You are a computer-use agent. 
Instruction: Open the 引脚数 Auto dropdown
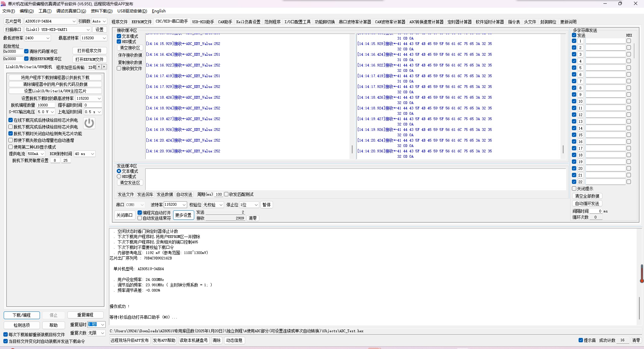coord(104,21)
